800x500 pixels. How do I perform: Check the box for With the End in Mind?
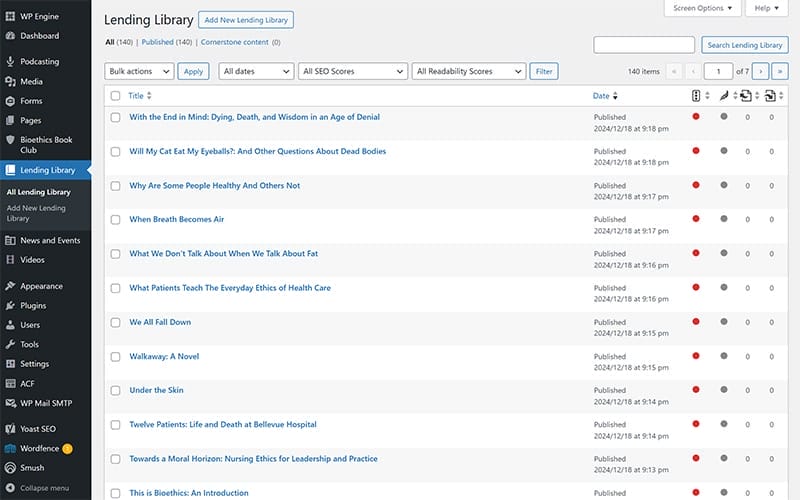pyautogui.click(x=115, y=117)
